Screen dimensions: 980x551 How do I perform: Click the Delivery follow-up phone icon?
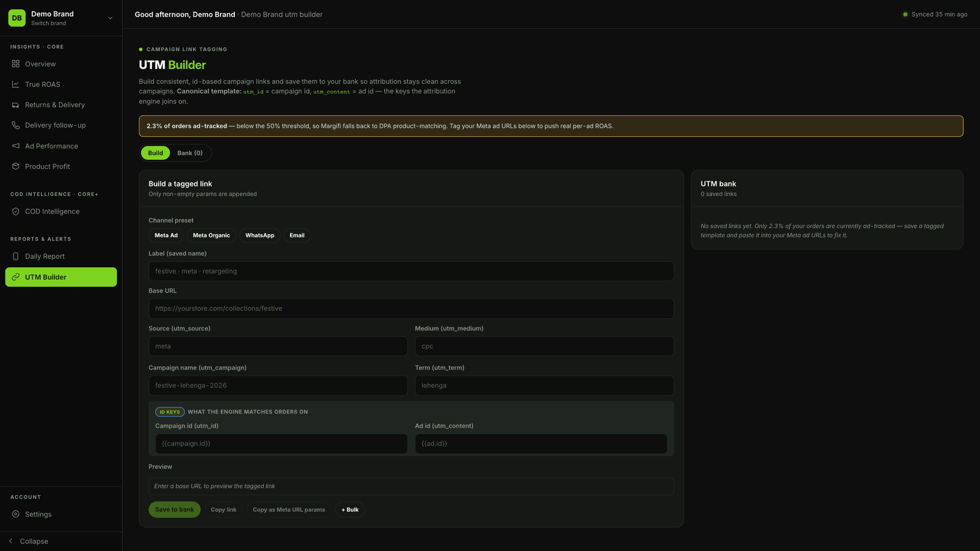[x=16, y=125]
